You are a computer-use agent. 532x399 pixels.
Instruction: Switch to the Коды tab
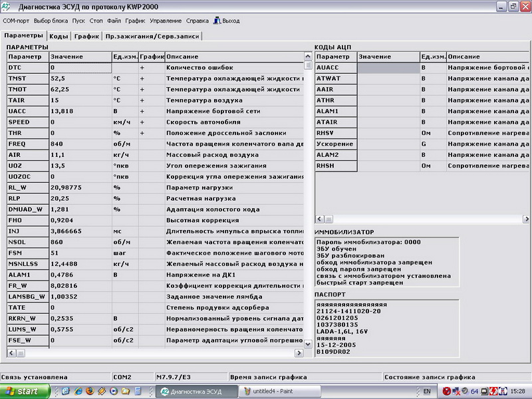pos(59,36)
